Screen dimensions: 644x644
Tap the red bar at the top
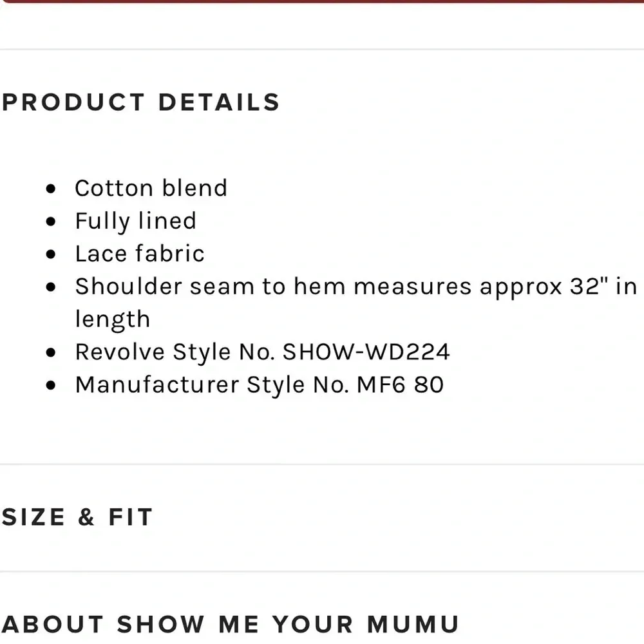(322, 1)
